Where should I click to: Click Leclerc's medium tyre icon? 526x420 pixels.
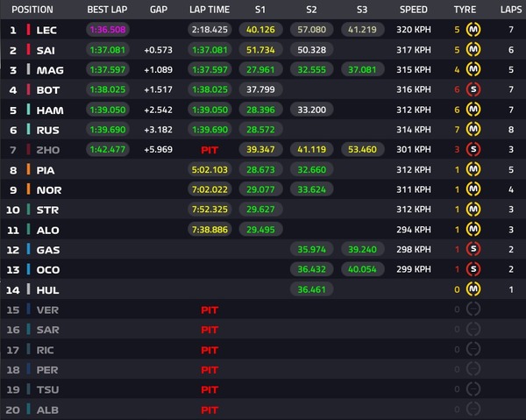tap(473, 30)
